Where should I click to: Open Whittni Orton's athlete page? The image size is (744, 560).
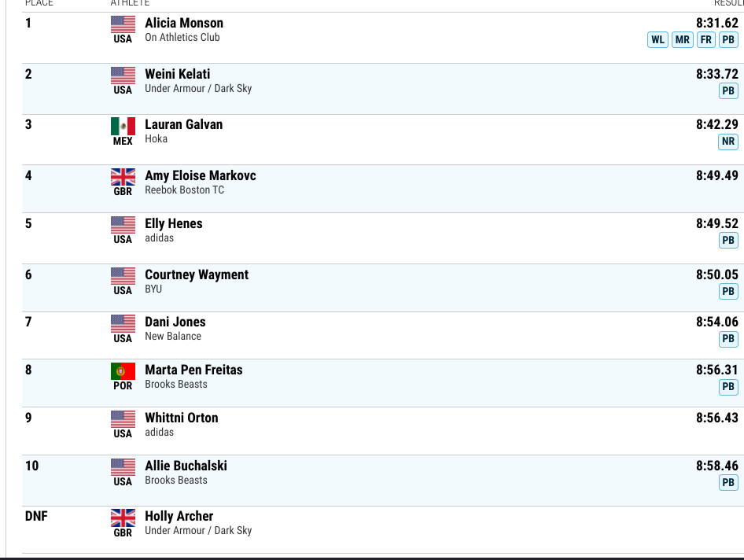tap(181, 418)
